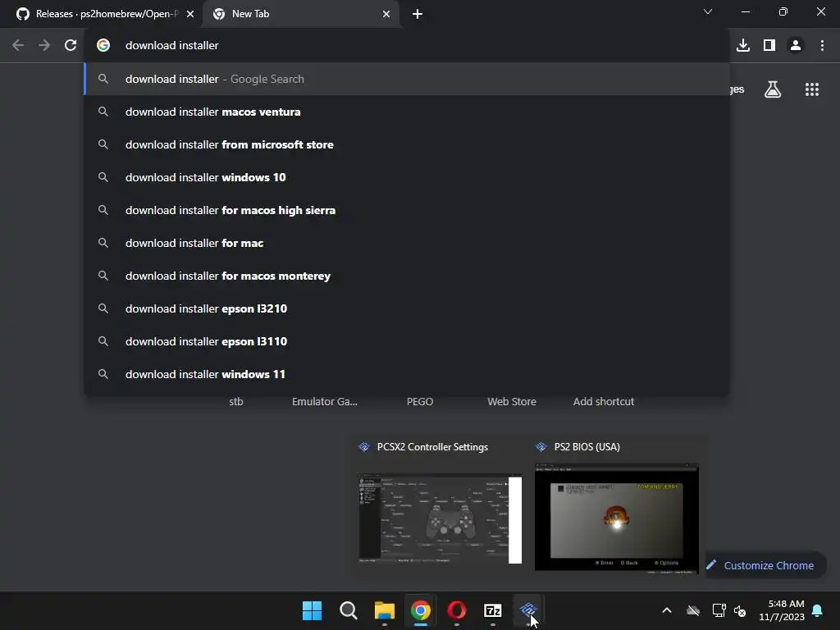The width and height of the screenshot is (840, 630).
Task: Open the Google apps grid icon
Action: click(x=812, y=89)
